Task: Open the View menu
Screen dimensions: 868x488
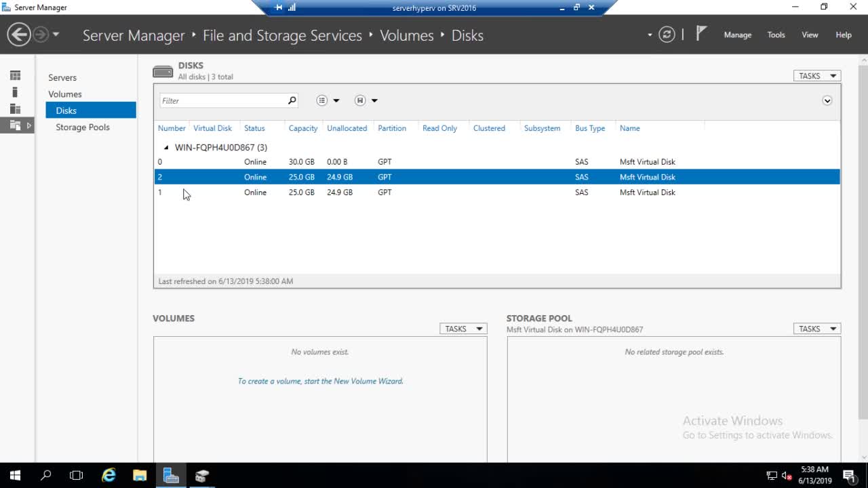Action: point(810,35)
